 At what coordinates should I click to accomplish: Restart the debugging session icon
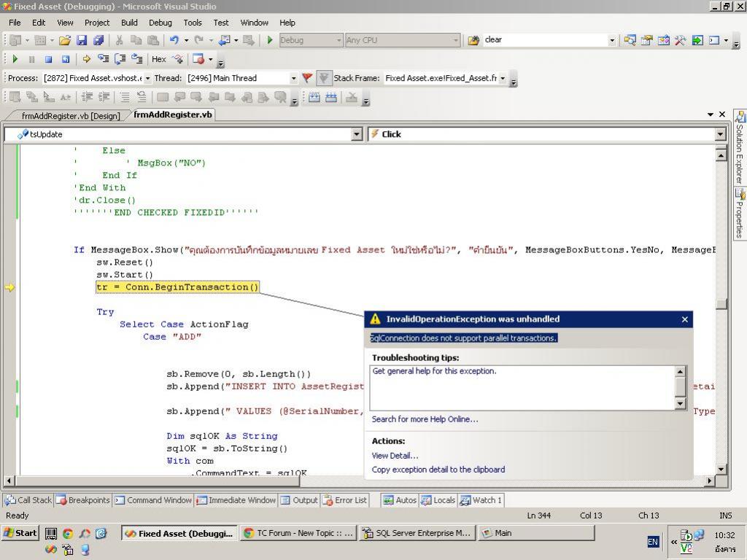(65, 59)
